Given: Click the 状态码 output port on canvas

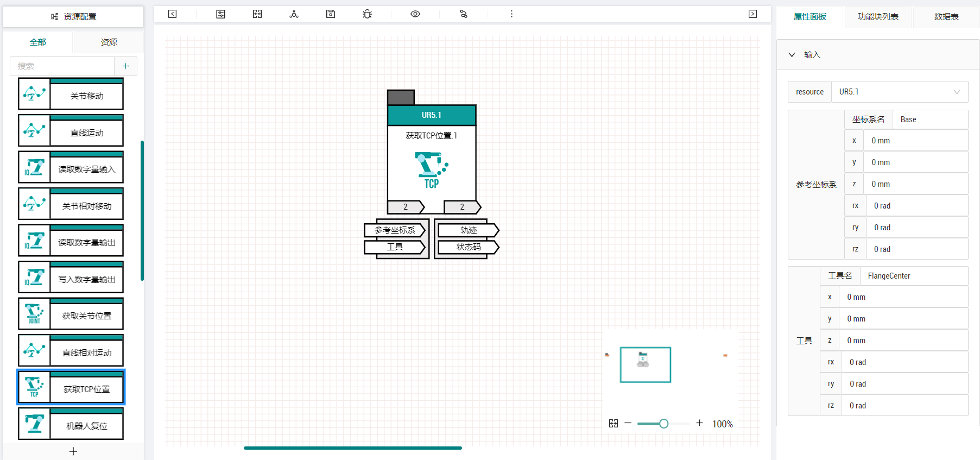Looking at the screenshot, I should (469, 247).
